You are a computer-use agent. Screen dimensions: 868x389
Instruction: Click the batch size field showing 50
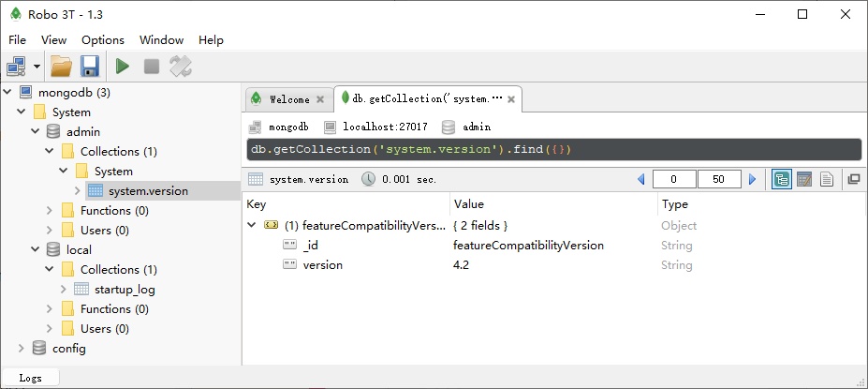click(720, 179)
